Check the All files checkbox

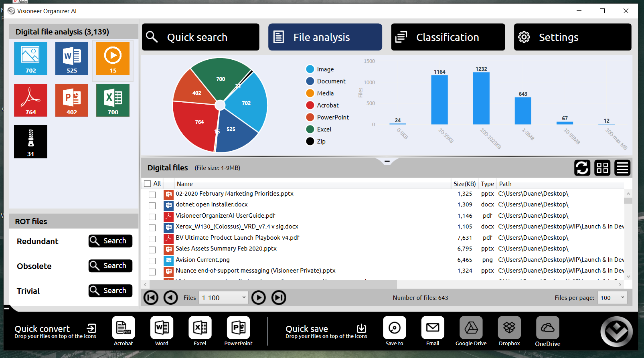pyautogui.click(x=148, y=184)
